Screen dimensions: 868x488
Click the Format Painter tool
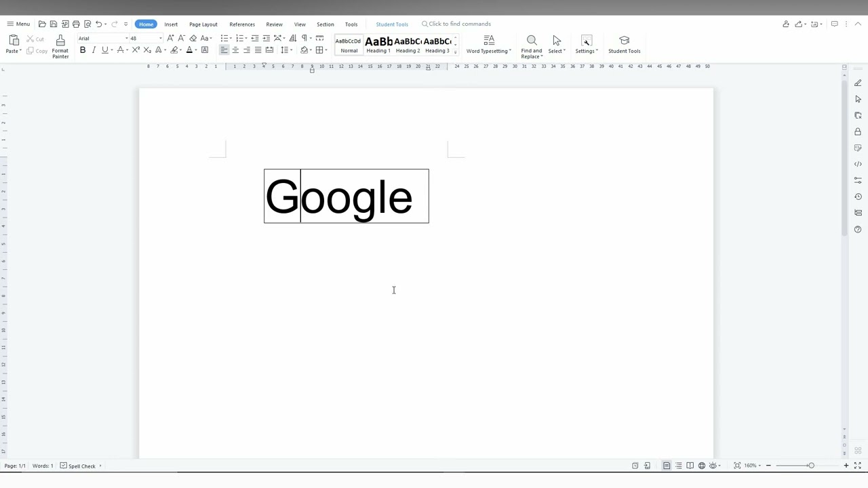pyautogui.click(x=60, y=47)
